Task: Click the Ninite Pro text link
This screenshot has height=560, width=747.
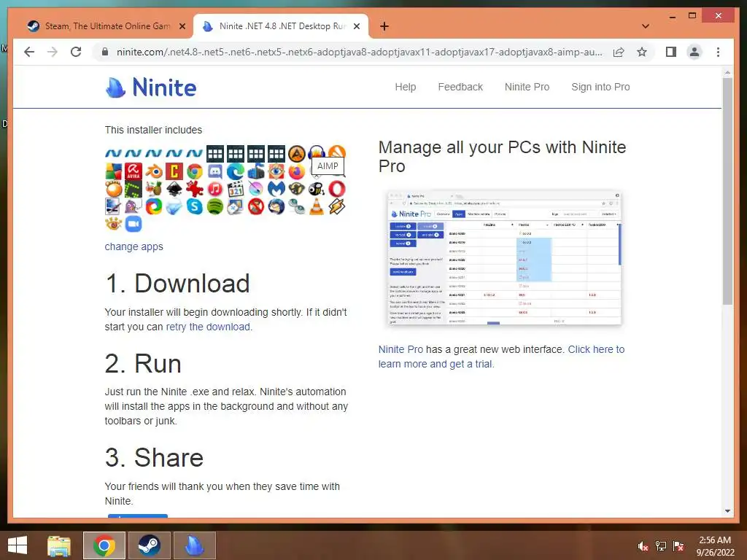Action: (400, 349)
